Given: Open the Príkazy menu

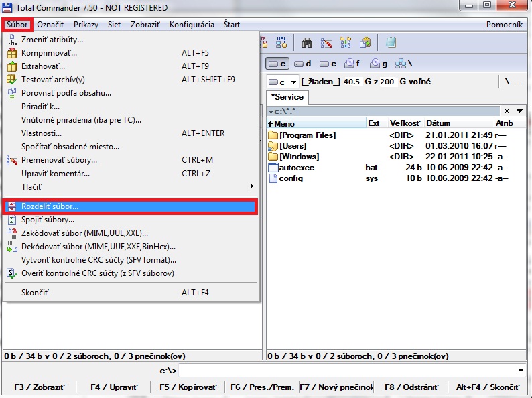Looking at the screenshot, I should [86, 25].
